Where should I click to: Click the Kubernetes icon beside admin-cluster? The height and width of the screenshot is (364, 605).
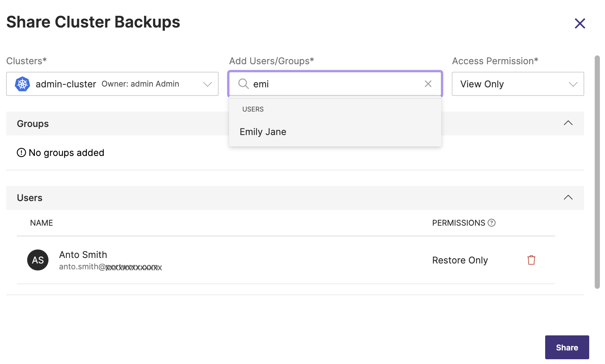click(x=22, y=84)
